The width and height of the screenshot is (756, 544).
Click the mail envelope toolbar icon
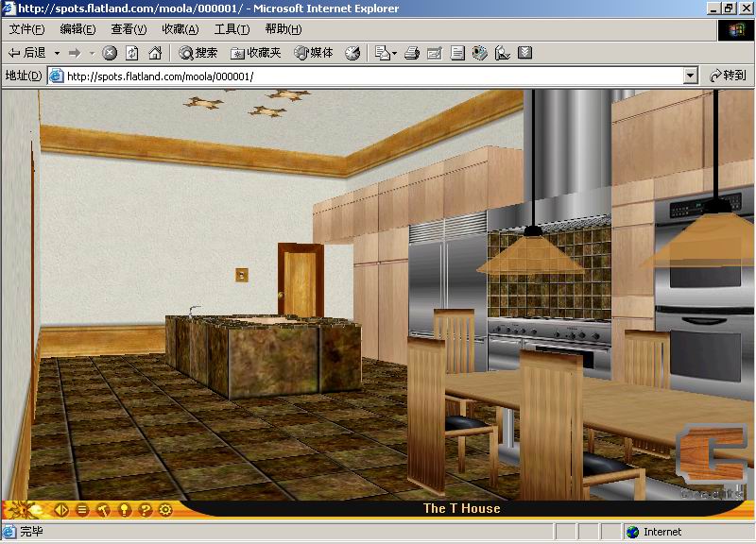point(383,53)
